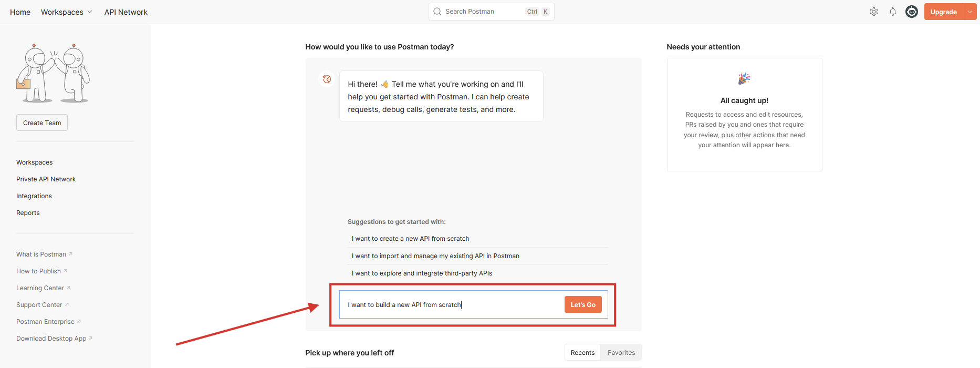Open the Workspaces dropdown in the top bar
The width and height of the screenshot is (980, 368).
click(x=66, y=12)
